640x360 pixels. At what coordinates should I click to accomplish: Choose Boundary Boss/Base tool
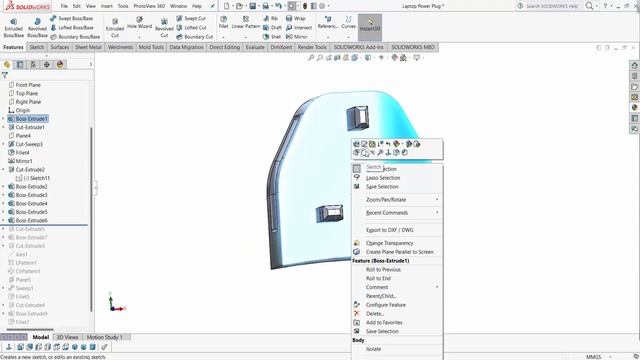click(x=75, y=36)
